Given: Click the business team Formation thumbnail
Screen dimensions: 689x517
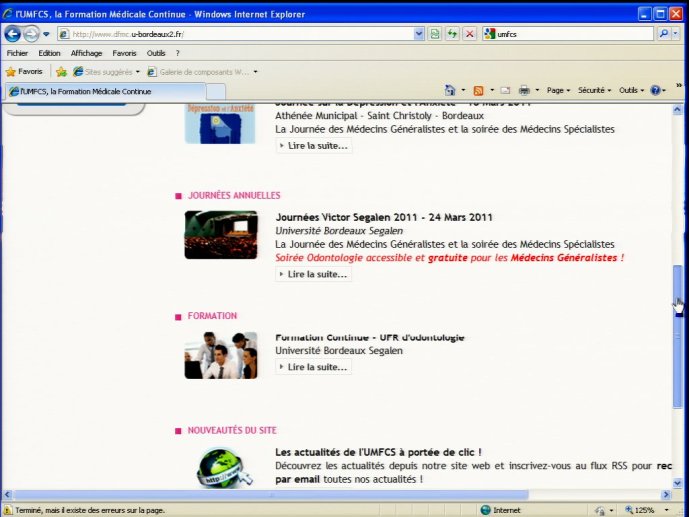Looking at the screenshot, I should point(221,355).
